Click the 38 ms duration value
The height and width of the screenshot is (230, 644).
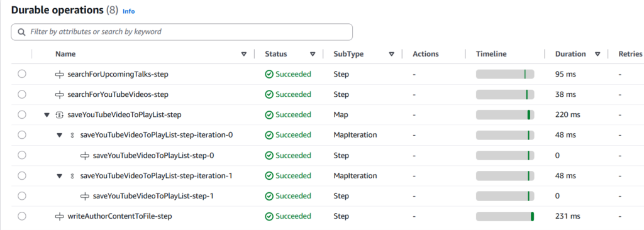566,94
